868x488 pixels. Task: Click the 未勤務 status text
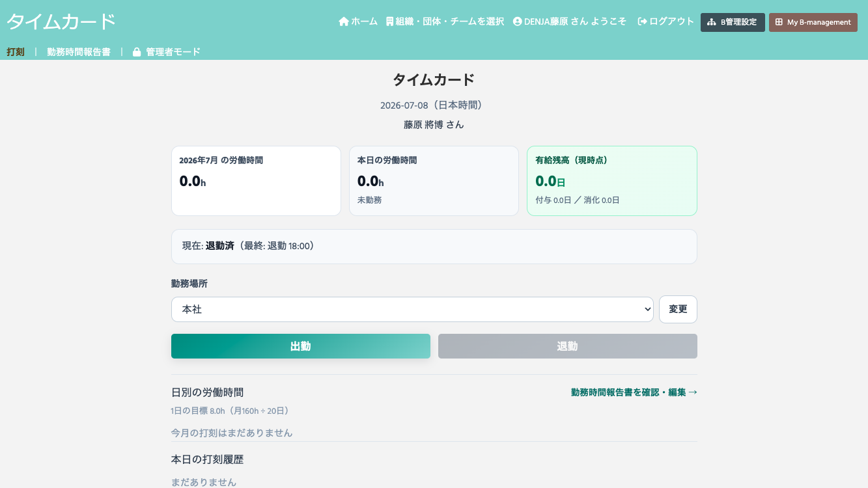pyautogui.click(x=370, y=200)
